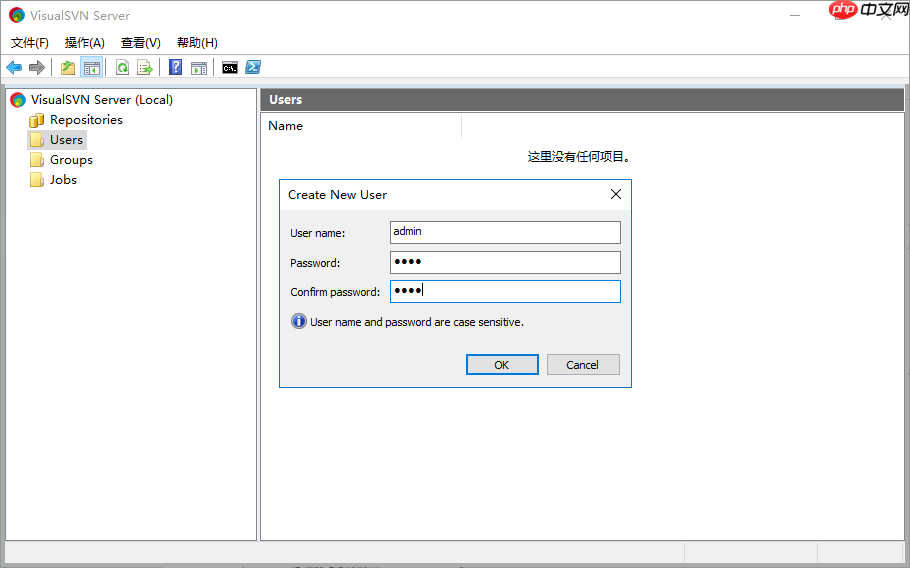Open the command prompt toolbar icon

point(230,67)
